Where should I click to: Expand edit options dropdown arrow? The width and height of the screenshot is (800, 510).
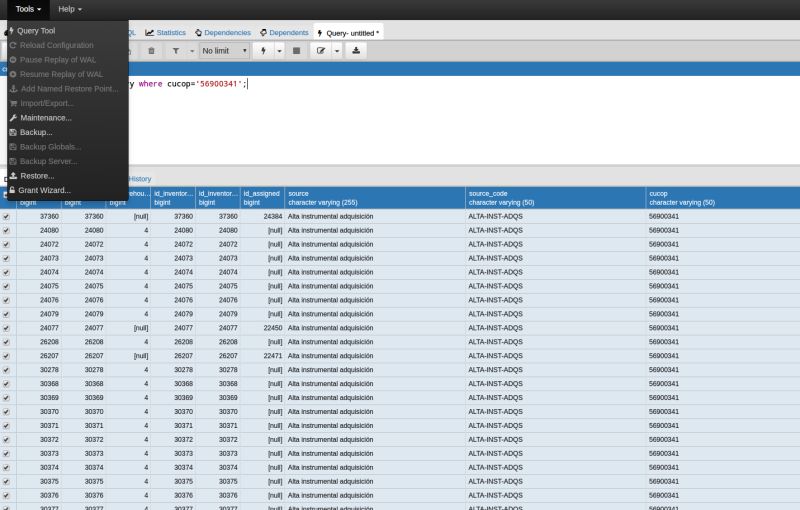pyautogui.click(x=337, y=51)
